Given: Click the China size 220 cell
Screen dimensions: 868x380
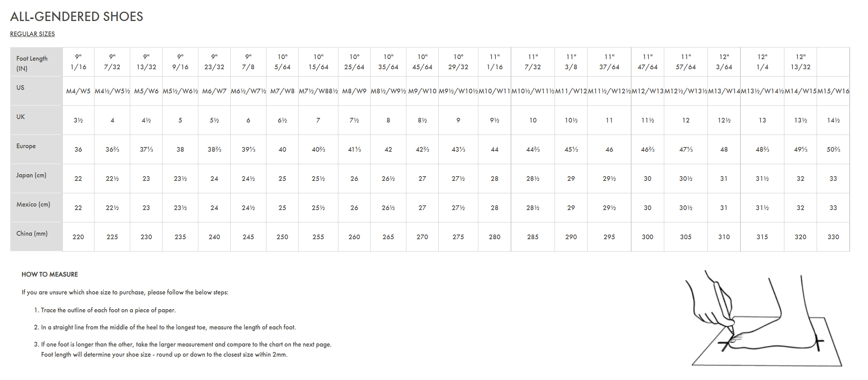Looking at the screenshot, I should pyautogui.click(x=78, y=237).
